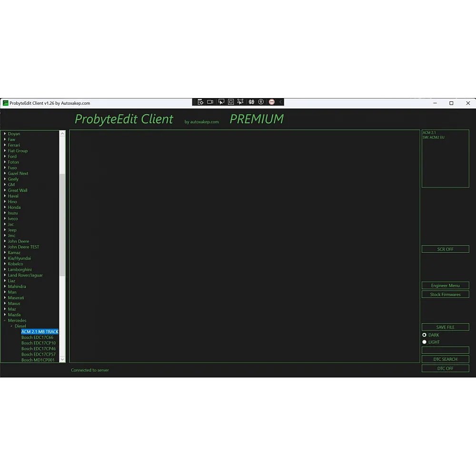Select the Gazel Next brand label
Screen dimensions: 476x476
pyautogui.click(x=18, y=173)
